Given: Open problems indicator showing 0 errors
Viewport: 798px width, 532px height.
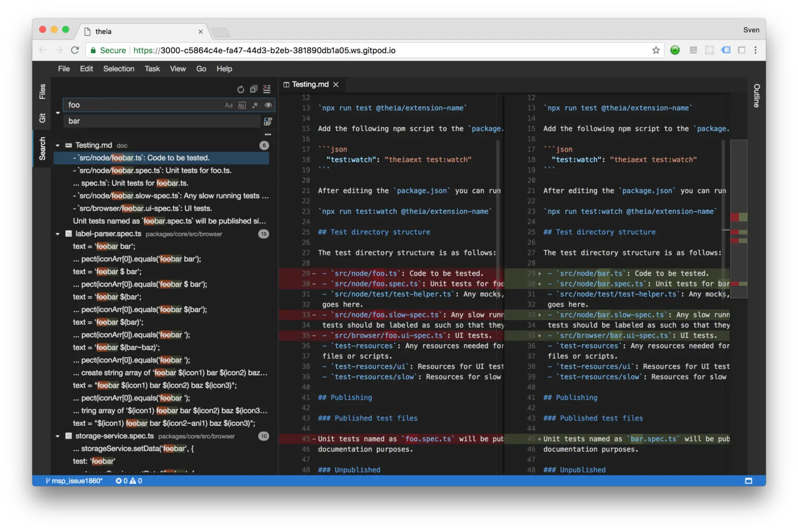Looking at the screenshot, I should [129, 481].
